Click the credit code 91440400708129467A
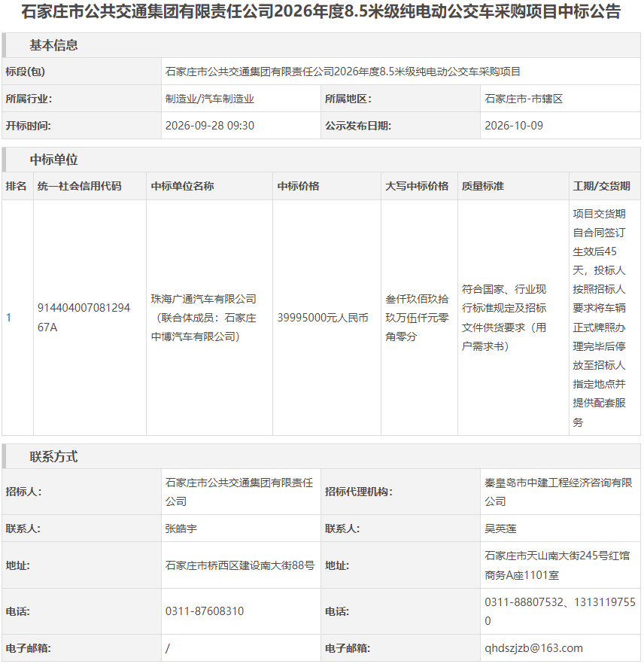This screenshot has width=644, height=664. coord(84,317)
